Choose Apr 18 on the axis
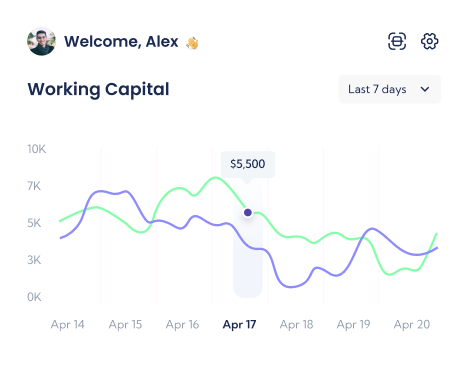The width and height of the screenshot is (469, 389). point(296,324)
